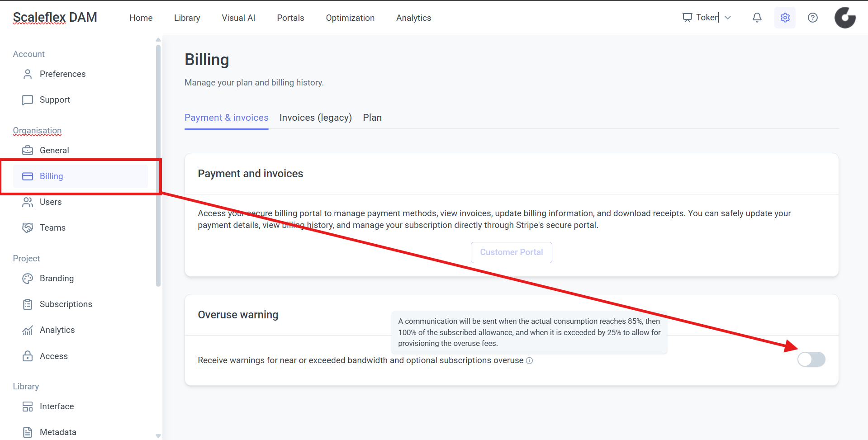Open Users in the Organisation section

(x=50, y=202)
